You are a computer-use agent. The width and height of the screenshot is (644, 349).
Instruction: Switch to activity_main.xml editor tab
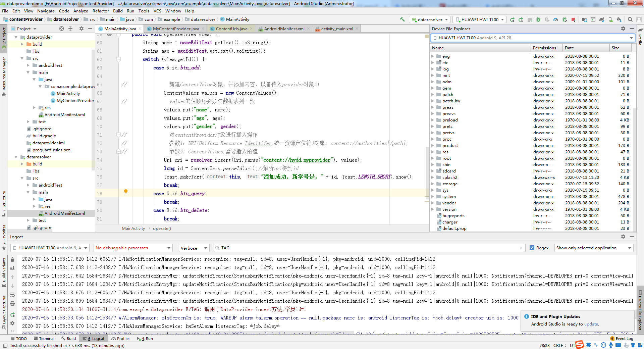337,29
